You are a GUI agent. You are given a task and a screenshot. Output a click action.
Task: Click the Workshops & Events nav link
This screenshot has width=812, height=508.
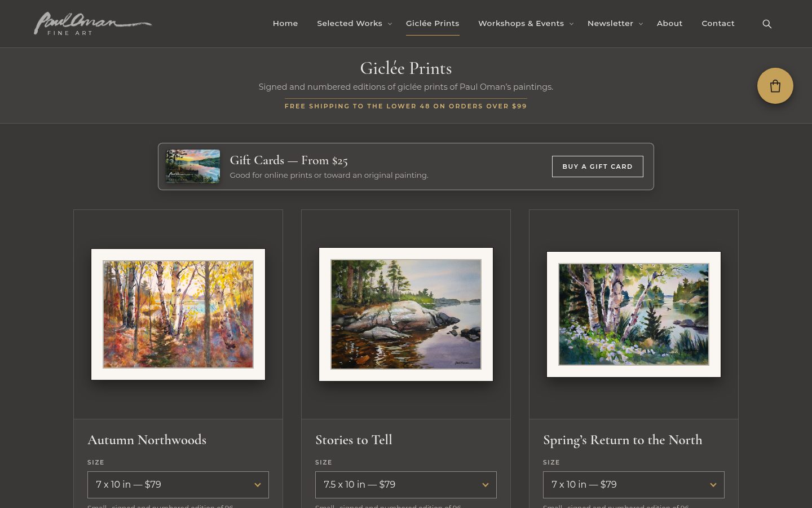(521, 24)
